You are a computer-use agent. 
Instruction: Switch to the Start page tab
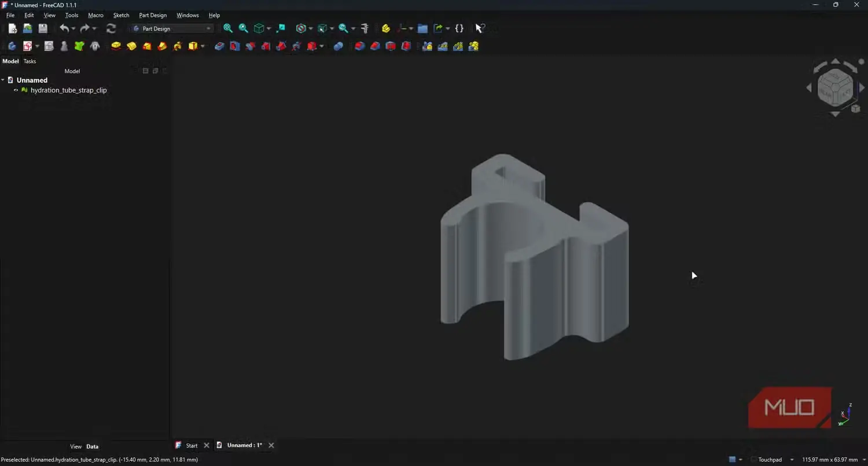(x=192, y=445)
